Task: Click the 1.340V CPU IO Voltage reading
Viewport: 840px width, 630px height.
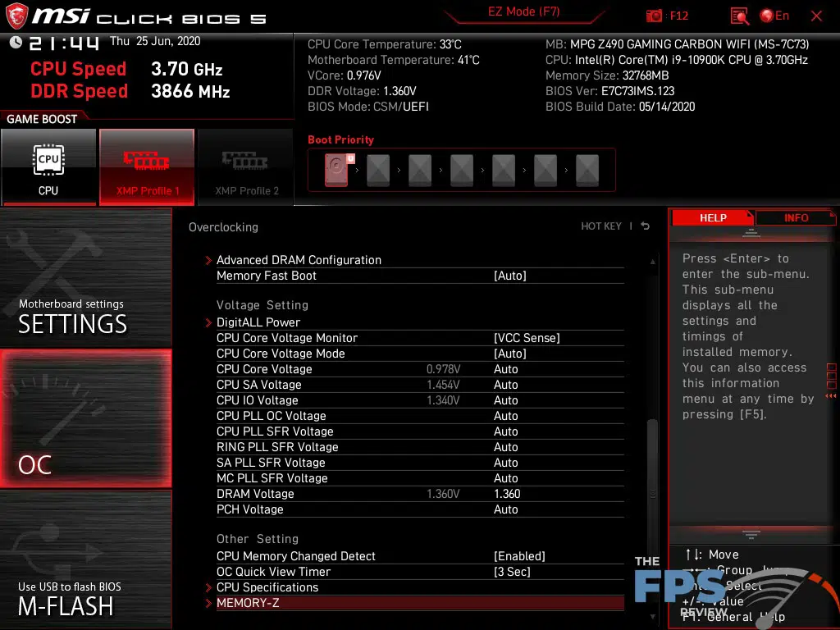Action: click(x=443, y=400)
